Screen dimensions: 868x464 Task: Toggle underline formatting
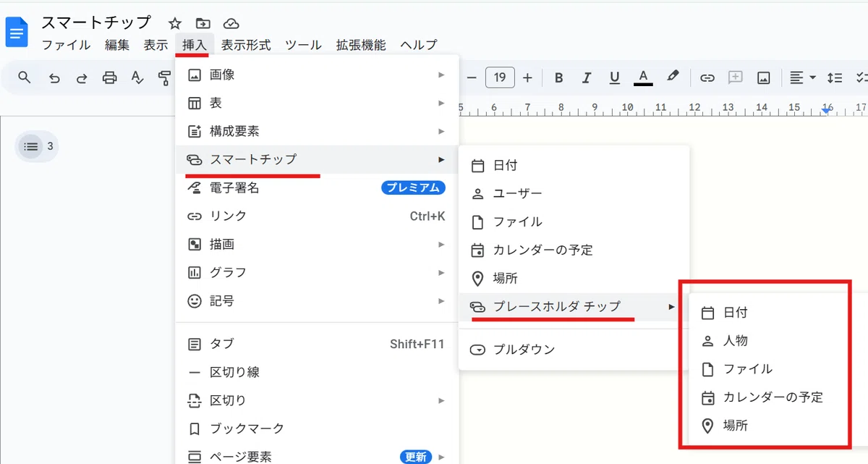click(x=615, y=77)
